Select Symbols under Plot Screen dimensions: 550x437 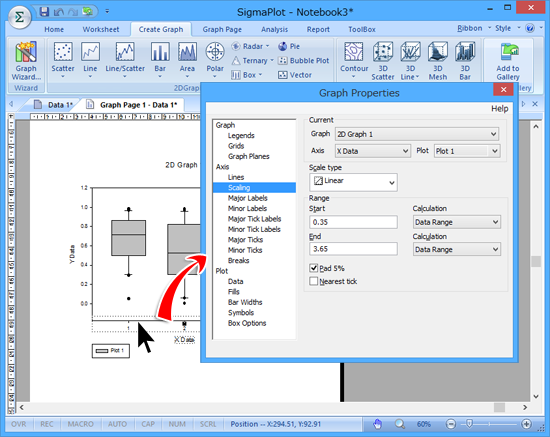click(241, 312)
